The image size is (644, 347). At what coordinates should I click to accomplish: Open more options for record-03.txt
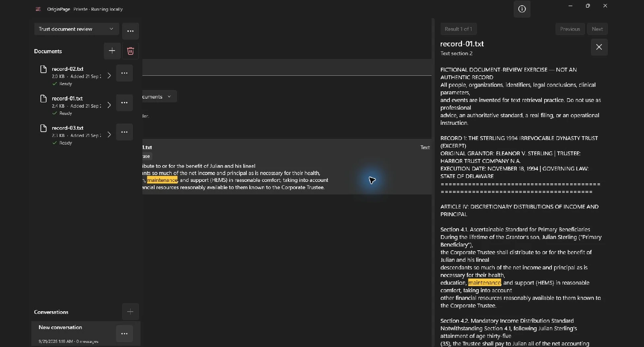(124, 132)
